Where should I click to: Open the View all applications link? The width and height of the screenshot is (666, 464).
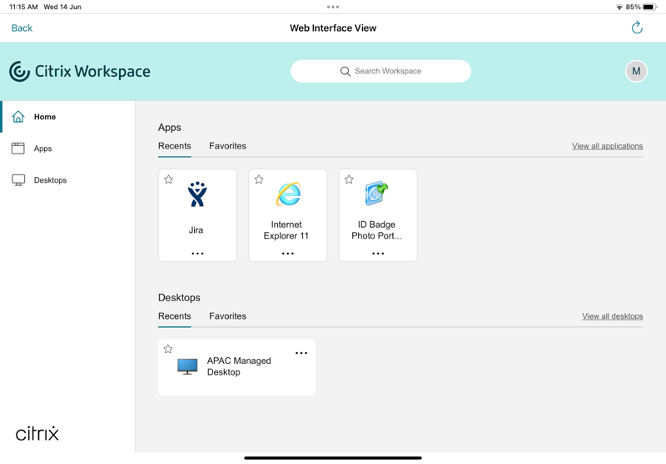point(607,146)
